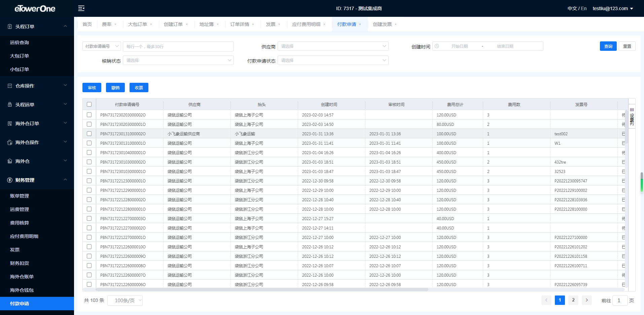Collapse the sidebar with the hamburger icon
Viewport: 644px width, 315px height.
click(x=81, y=8)
